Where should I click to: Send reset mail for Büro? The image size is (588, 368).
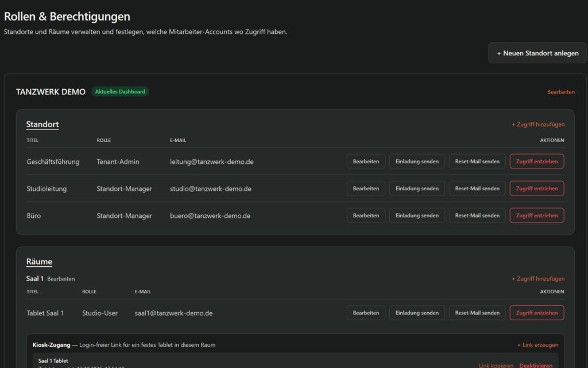(477, 216)
